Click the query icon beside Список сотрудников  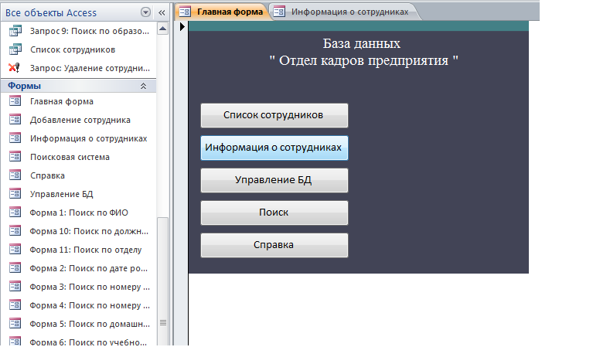[x=14, y=49]
